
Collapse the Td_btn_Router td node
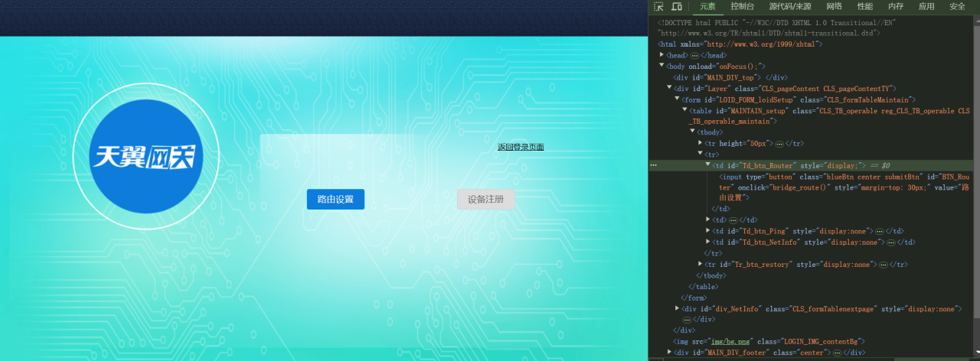708,165
